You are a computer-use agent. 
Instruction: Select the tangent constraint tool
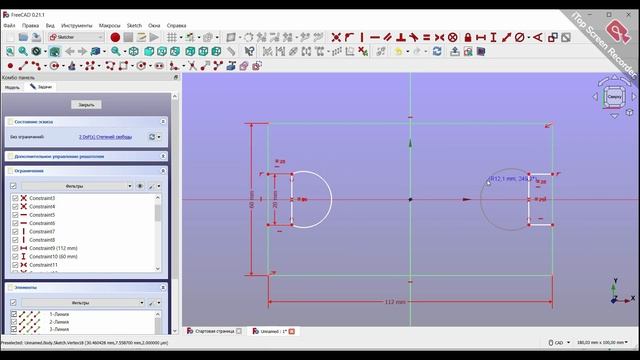[413, 38]
